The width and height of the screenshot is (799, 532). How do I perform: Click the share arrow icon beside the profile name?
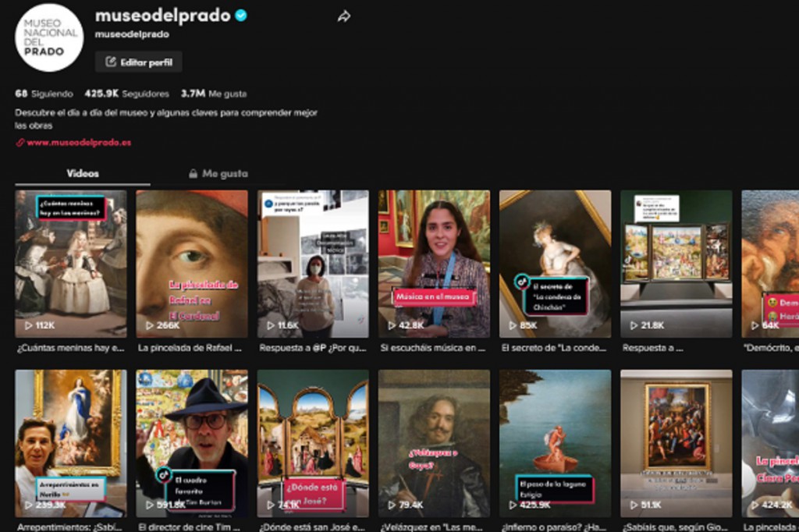[344, 17]
